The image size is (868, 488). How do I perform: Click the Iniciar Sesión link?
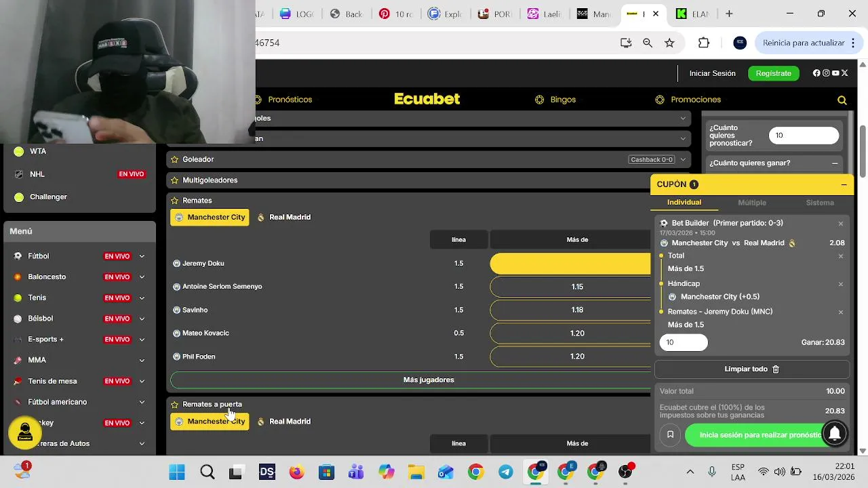click(712, 73)
